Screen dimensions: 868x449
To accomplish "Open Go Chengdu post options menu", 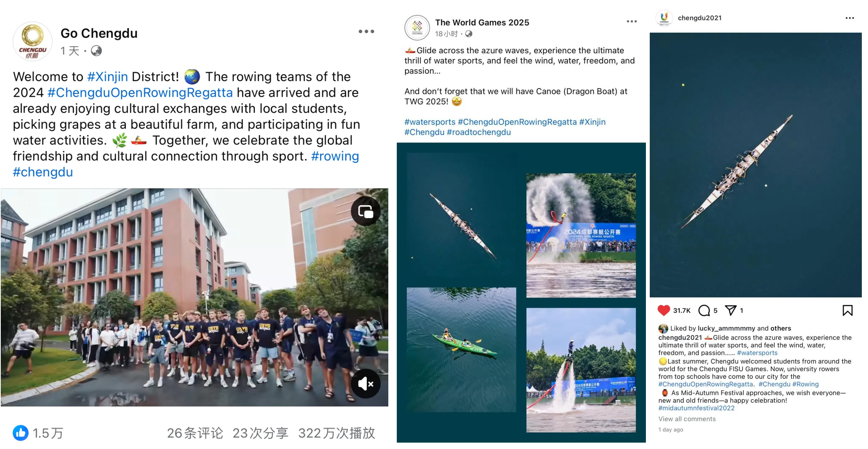I will (366, 32).
